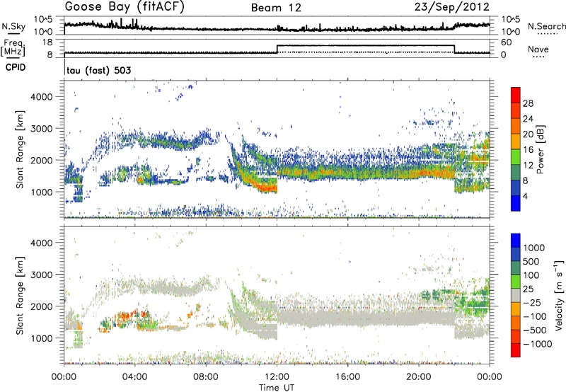566x392 pixels.
Task: Click the "3000" tick on the velocity panel
Action: 42,275
